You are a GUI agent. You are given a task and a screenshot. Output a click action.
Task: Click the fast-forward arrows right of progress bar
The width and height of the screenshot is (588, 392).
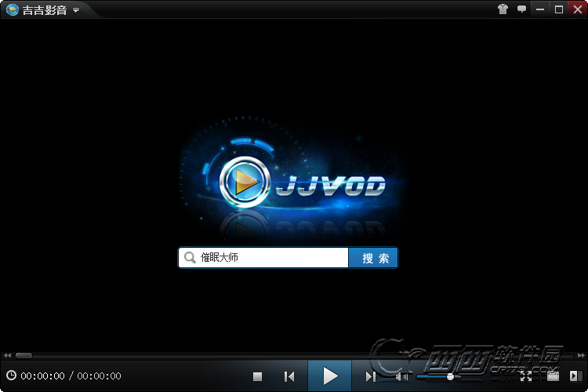(581, 355)
